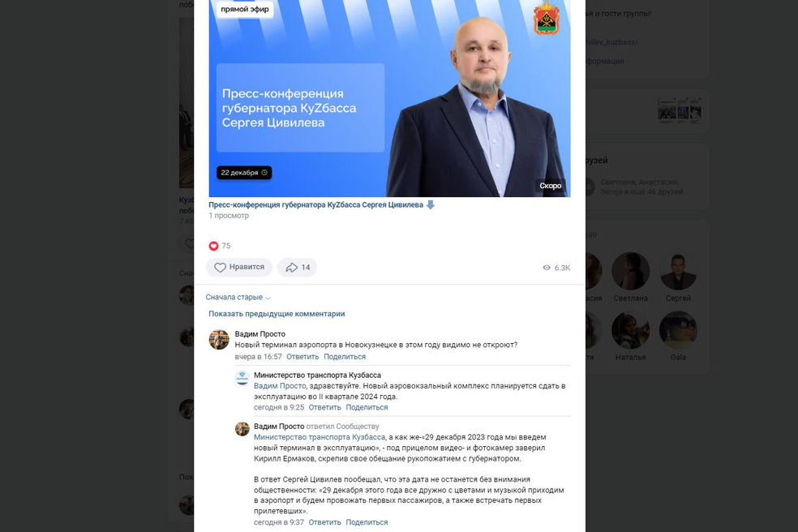Open Вадим Просто avatar in the reply comment
The image size is (798, 532).
pyautogui.click(x=242, y=429)
